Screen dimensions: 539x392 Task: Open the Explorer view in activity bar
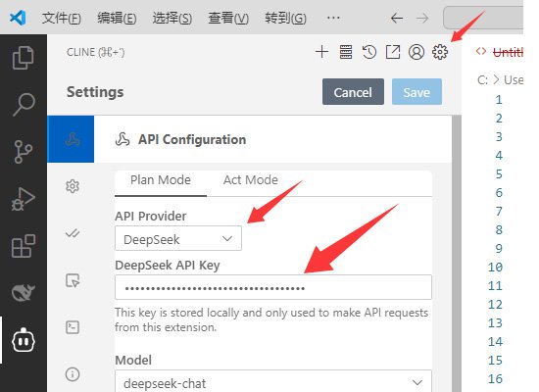tap(24, 58)
